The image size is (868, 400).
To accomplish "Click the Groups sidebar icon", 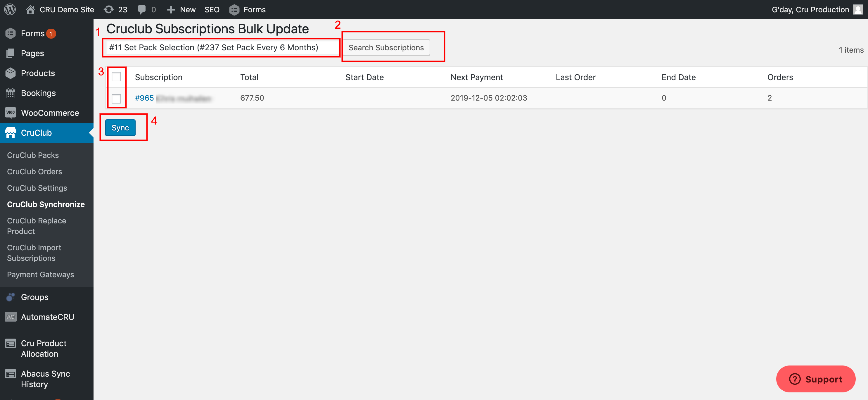I will pos(11,297).
